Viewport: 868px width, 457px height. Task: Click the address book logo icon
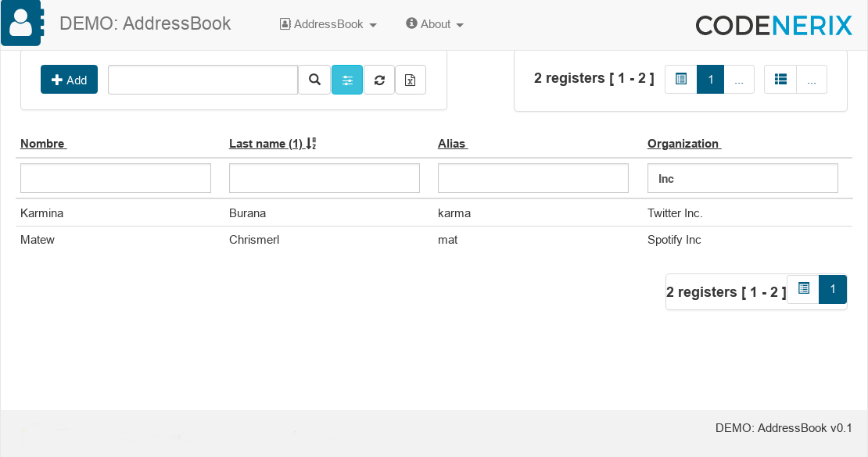(x=22, y=23)
